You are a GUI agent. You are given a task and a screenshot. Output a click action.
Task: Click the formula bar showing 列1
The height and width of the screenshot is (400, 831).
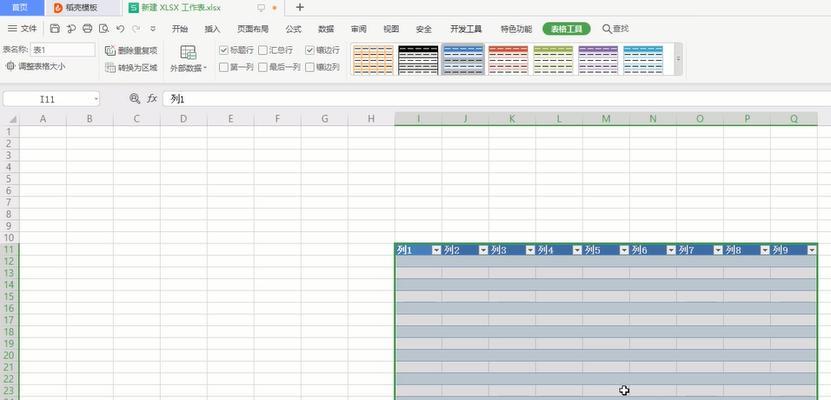click(497, 99)
